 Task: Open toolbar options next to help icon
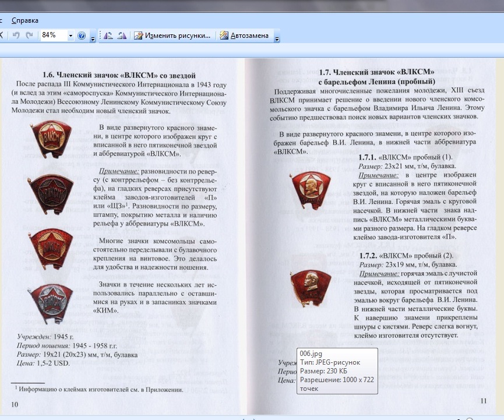pyautogui.click(x=93, y=38)
